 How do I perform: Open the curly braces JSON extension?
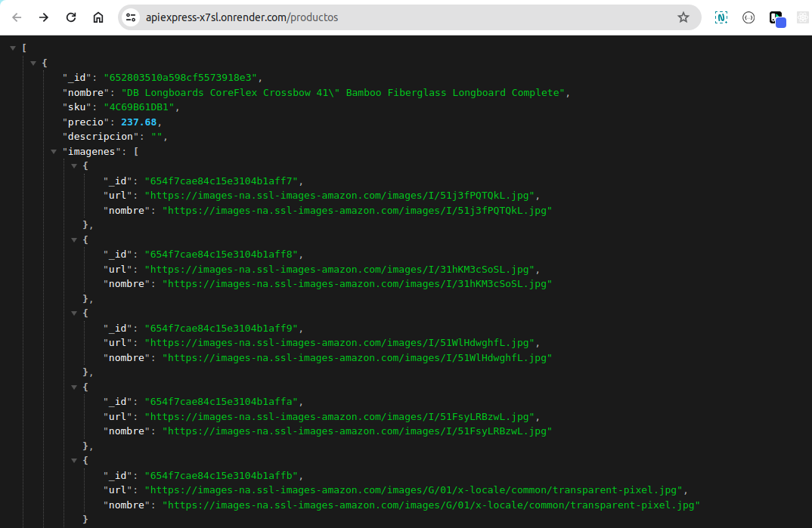(748, 17)
